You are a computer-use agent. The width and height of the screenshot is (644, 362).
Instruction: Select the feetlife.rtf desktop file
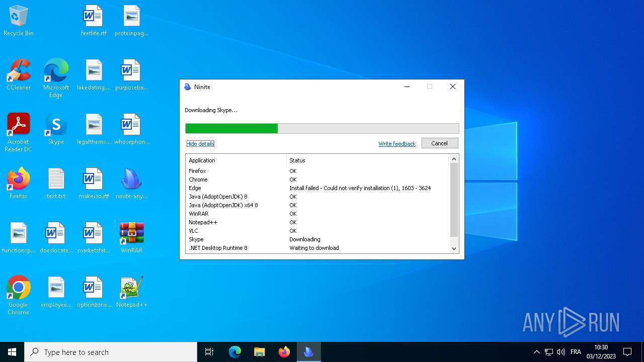click(94, 21)
